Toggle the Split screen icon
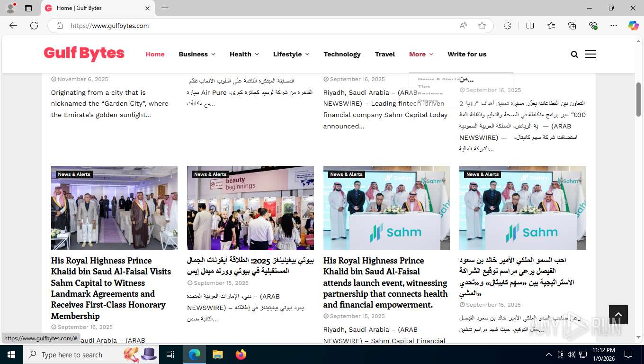644x364 pixels. [530, 26]
